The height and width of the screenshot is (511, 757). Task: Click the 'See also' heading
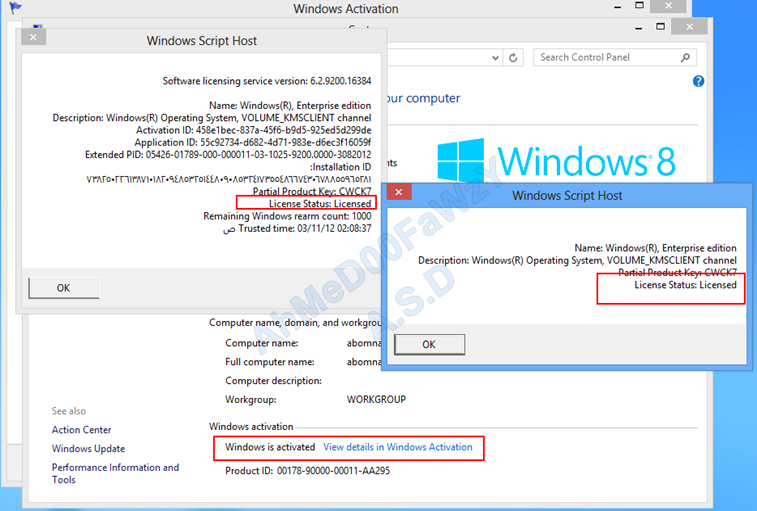(x=69, y=411)
